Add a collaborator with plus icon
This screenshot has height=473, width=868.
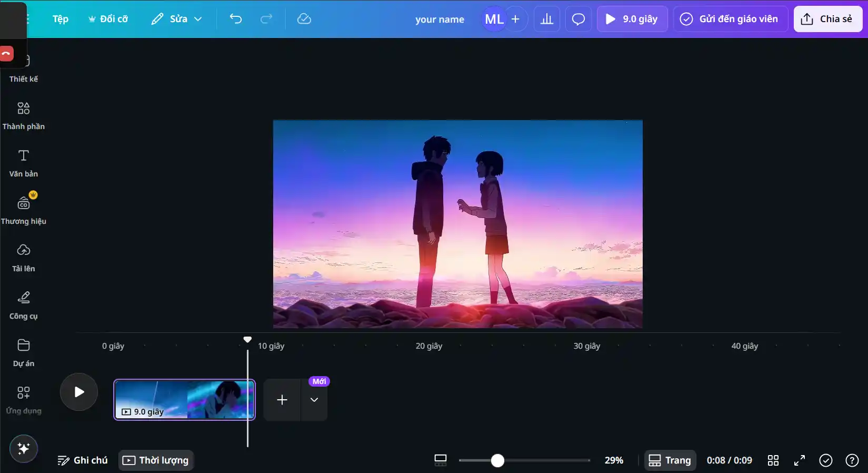(516, 19)
